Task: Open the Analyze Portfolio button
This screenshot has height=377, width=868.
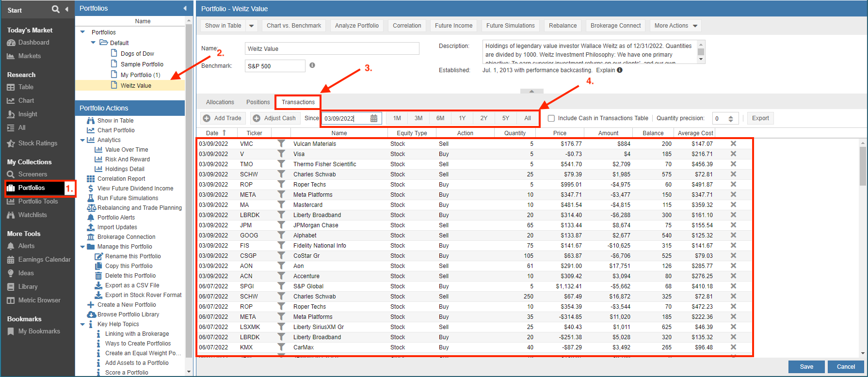Action: pyautogui.click(x=357, y=26)
